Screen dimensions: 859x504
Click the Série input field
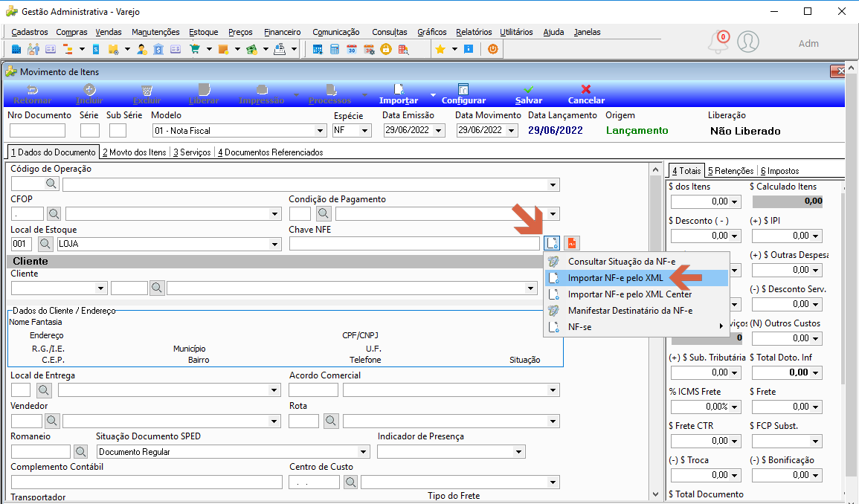coord(89,130)
